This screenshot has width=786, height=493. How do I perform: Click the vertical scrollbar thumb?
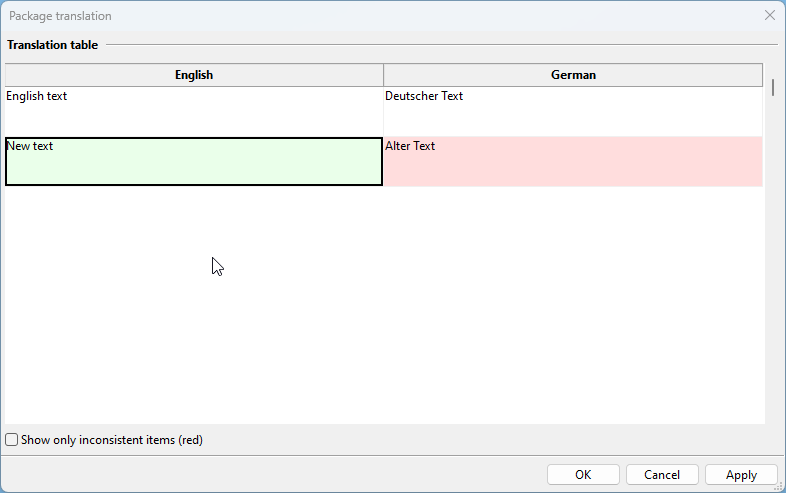coord(773,87)
